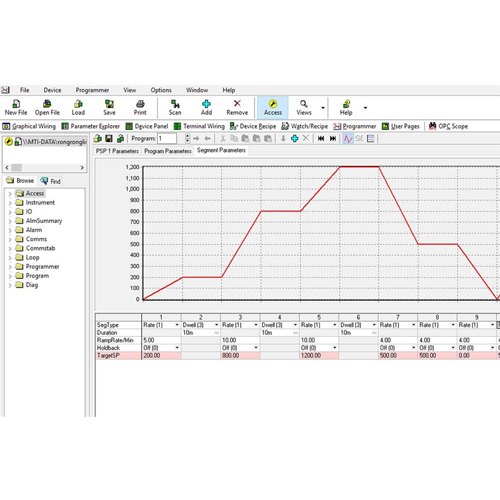Jump to first program with rewind icon
Viewport: 500px width, 500px height.
321,138
